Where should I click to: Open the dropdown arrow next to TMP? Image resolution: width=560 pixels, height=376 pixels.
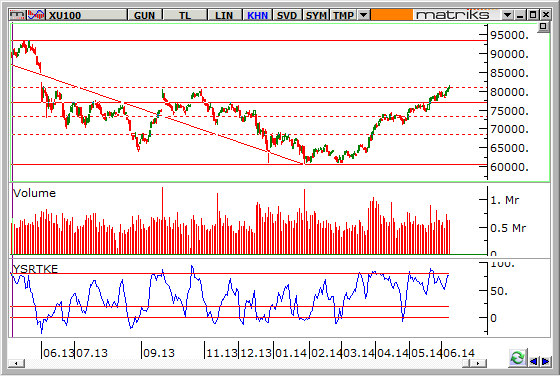(x=364, y=15)
